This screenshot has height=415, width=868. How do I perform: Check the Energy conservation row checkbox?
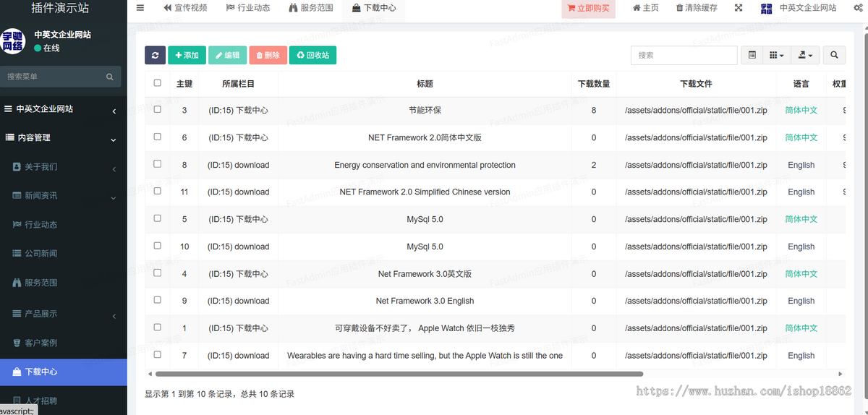coord(158,164)
